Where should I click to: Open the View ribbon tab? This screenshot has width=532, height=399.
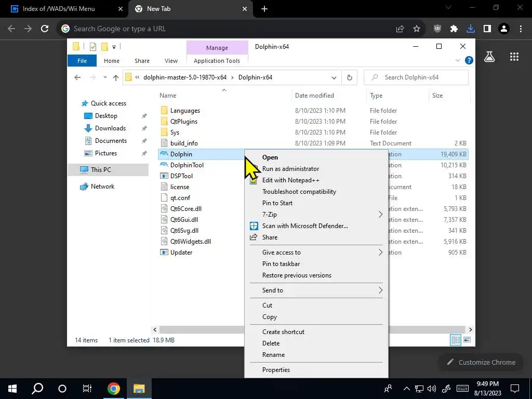click(x=171, y=61)
